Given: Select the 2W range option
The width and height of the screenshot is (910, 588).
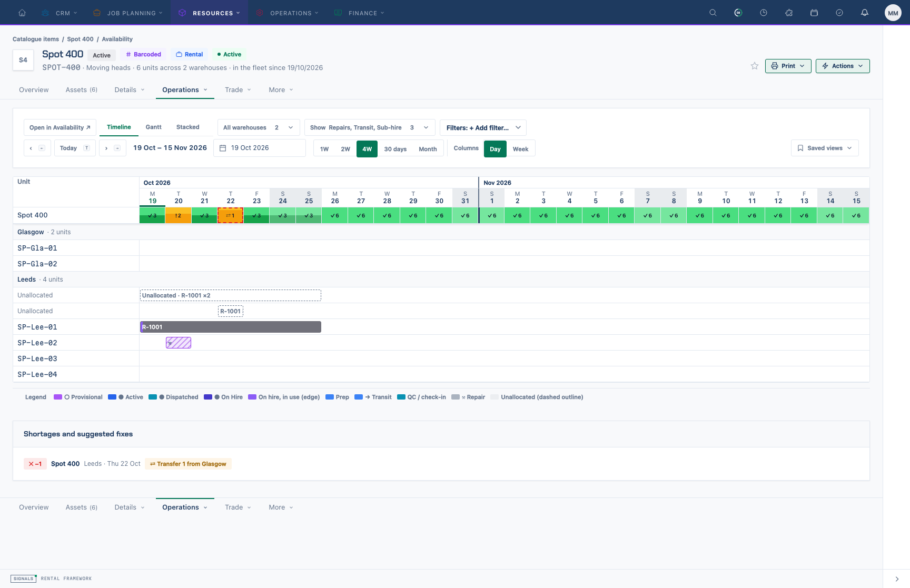Looking at the screenshot, I should [345, 149].
